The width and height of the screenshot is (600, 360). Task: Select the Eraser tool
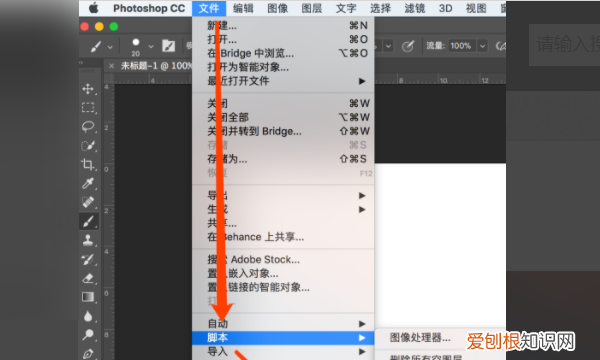click(88, 278)
